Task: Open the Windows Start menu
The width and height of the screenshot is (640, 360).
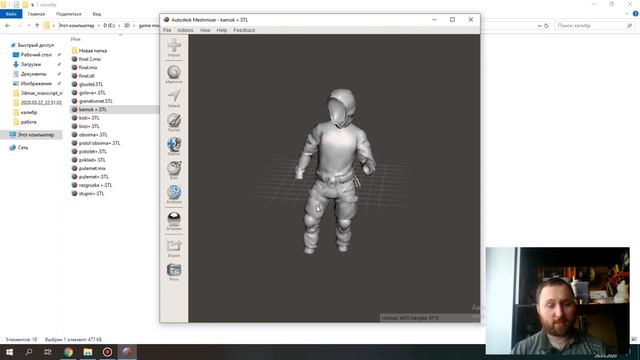Action: click(9, 352)
